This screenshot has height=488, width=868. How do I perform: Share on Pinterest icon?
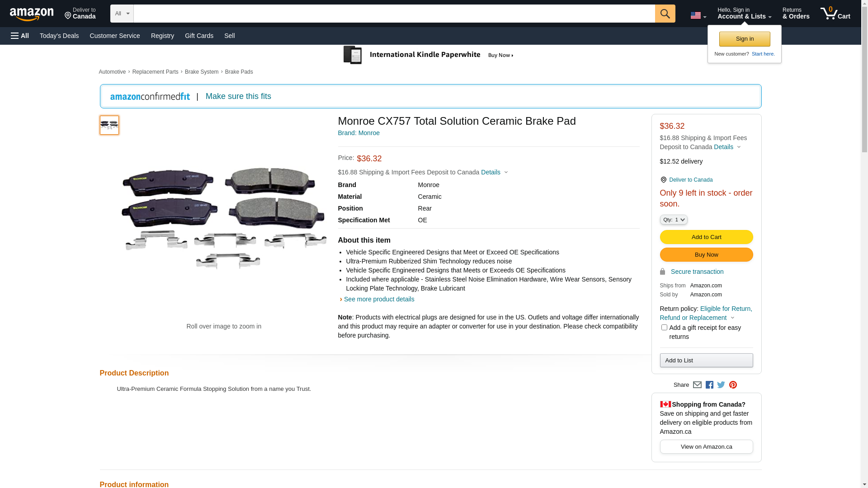[x=733, y=385]
